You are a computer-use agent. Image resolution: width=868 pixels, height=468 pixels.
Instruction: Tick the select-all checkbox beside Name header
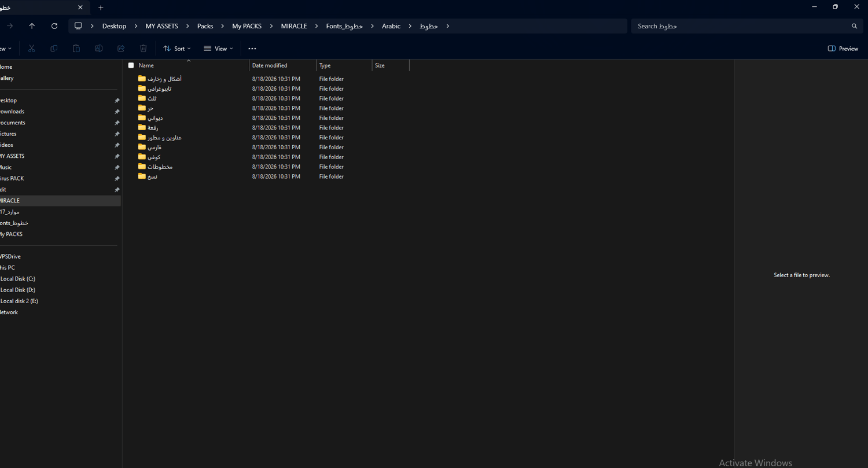click(x=131, y=65)
